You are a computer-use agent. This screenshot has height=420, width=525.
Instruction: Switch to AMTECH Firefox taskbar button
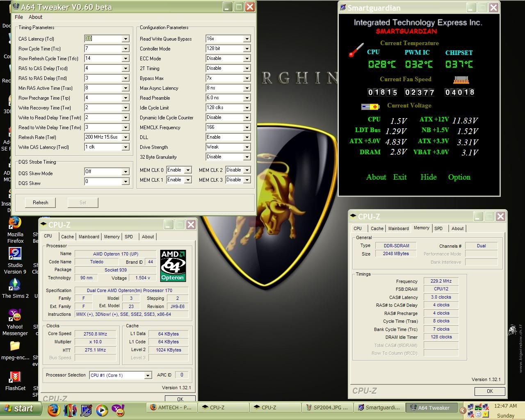[x=172, y=408]
